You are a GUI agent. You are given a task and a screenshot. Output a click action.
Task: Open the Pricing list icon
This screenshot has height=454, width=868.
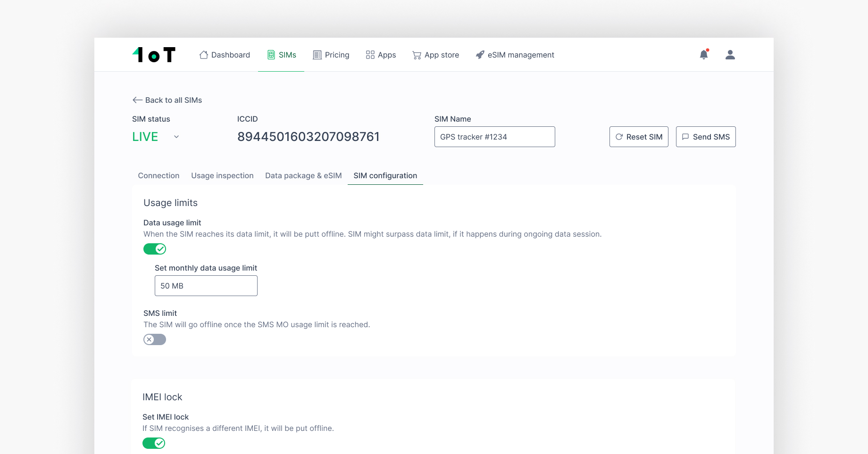click(x=316, y=55)
